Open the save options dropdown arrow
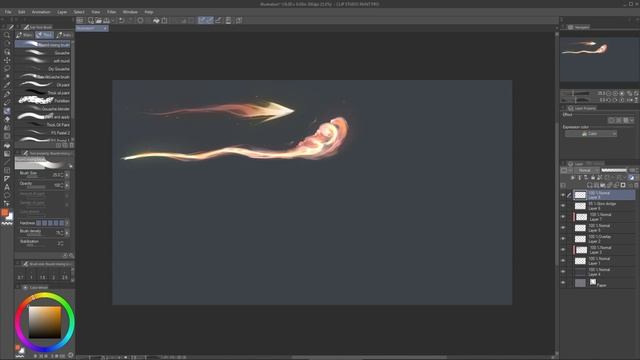This screenshot has height=360, width=640. click(113, 20)
